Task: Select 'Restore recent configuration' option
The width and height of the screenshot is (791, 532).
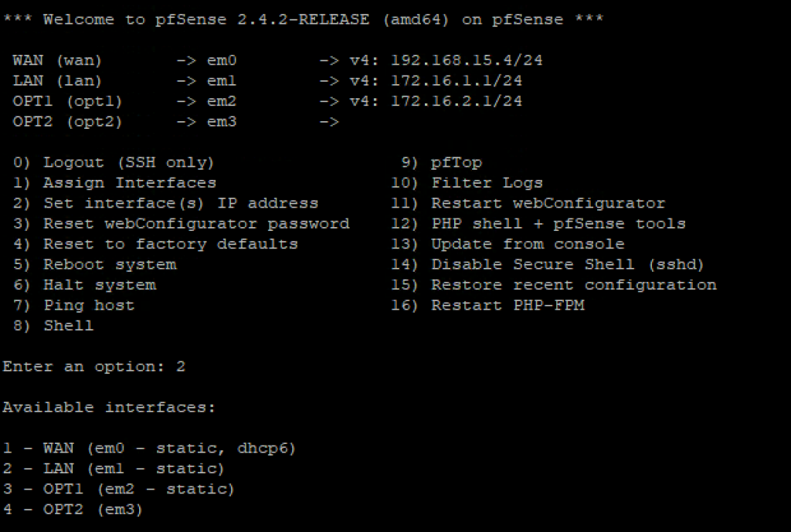Action: (x=553, y=286)
